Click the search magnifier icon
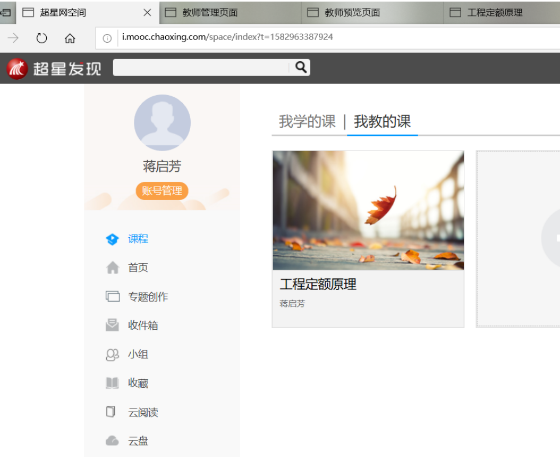Screen dimensions: 560x457 (301, 67)
